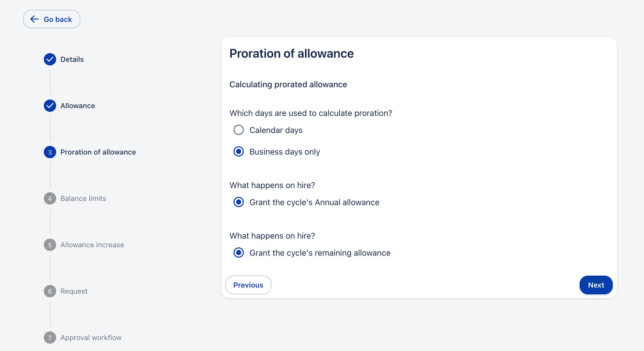Return to the Details step label
644x351 pixels.
coord(72,59)
